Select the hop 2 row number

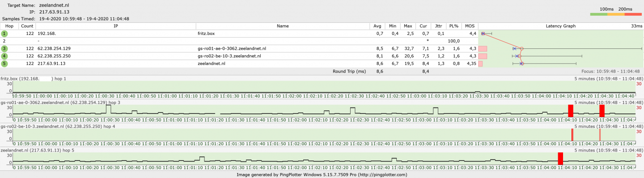[x=4, y=41]
